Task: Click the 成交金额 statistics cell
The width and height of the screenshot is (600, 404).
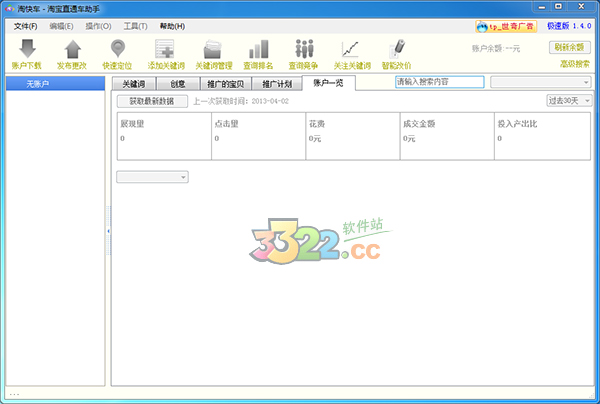Action: 447,136
